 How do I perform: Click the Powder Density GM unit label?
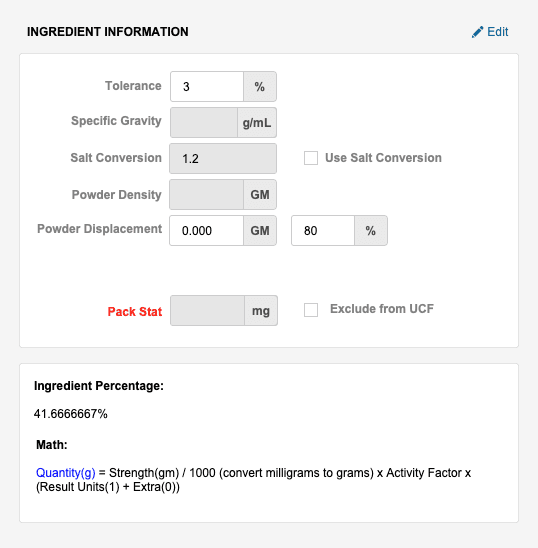(x=260, y=195)
